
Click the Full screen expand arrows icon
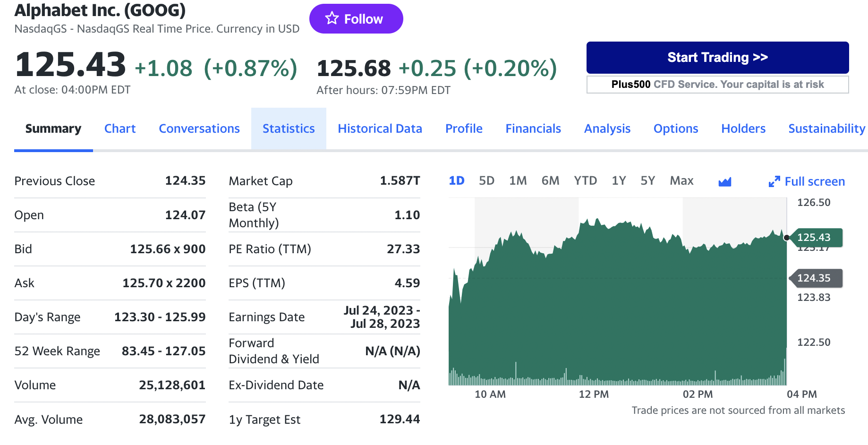[x=774, y=181]
